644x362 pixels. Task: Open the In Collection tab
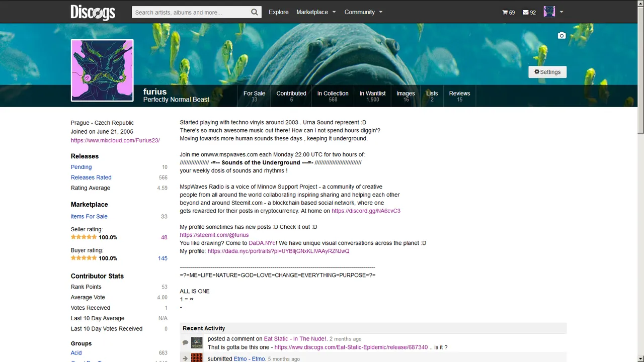click(333, 96)
